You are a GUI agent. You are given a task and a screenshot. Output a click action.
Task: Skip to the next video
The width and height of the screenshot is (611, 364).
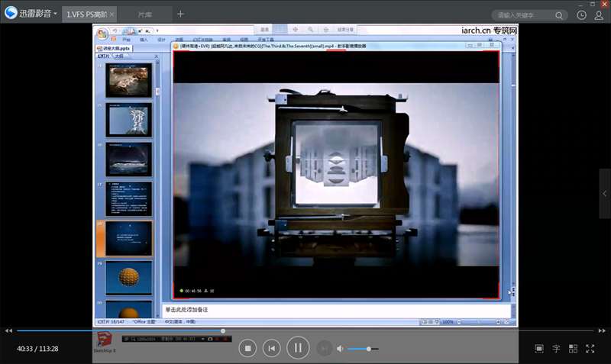[x=324, y=349]
